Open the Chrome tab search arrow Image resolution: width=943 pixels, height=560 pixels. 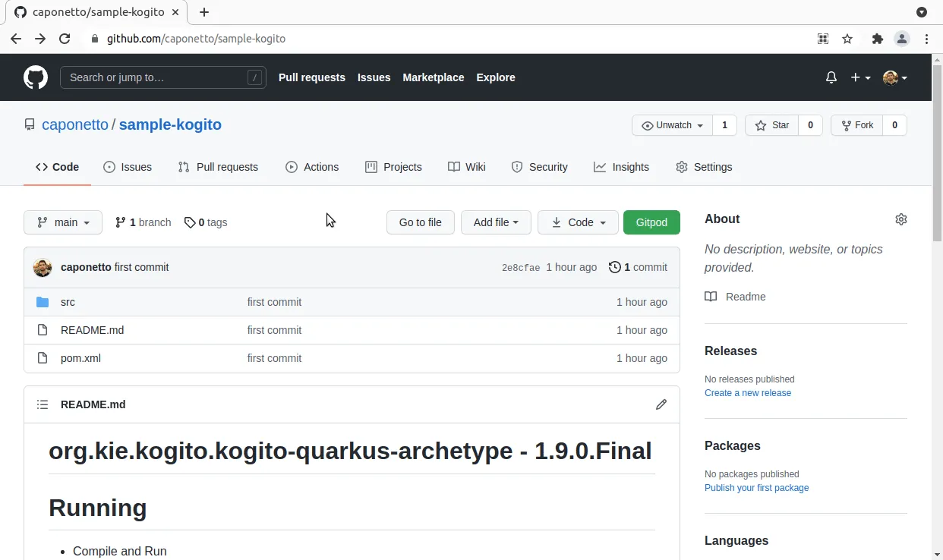(922, 12)
